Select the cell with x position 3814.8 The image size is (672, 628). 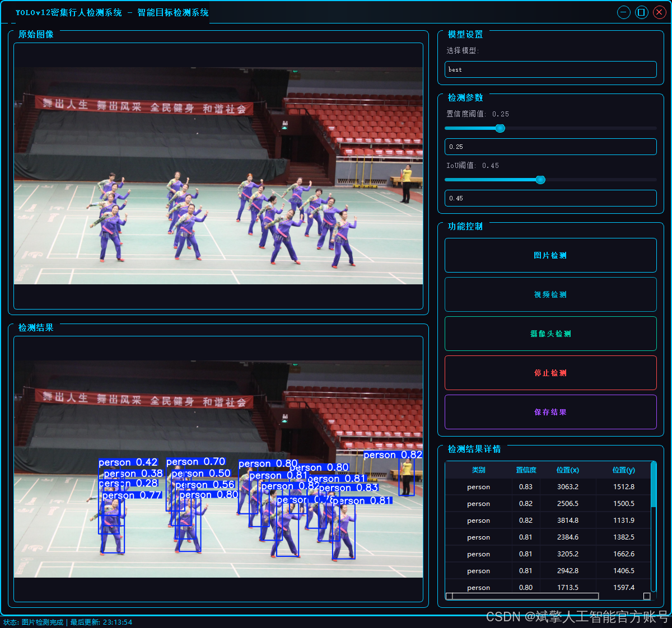pos(568,521)
